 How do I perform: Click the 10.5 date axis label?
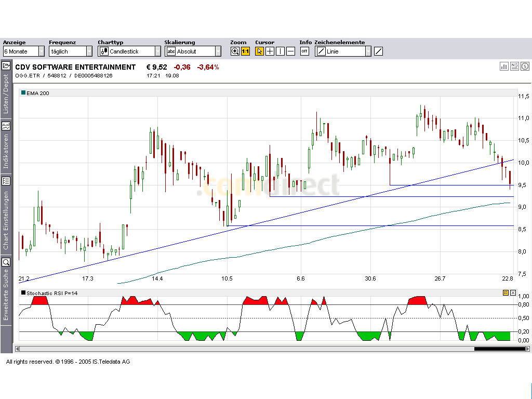coord(227,278)
